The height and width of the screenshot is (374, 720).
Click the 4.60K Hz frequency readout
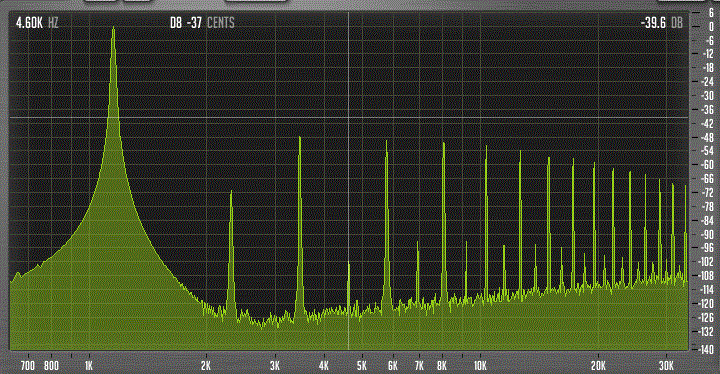tap(37, 23)
